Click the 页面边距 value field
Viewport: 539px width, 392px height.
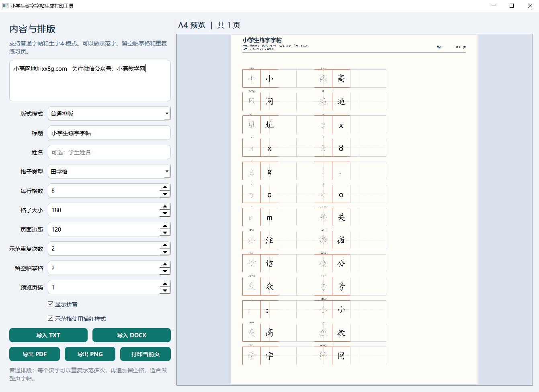[104, 230]
